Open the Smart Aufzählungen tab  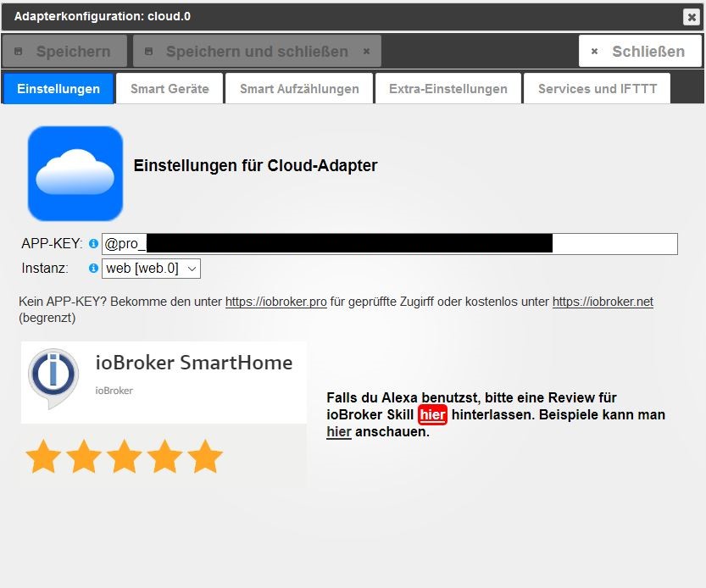299,89
